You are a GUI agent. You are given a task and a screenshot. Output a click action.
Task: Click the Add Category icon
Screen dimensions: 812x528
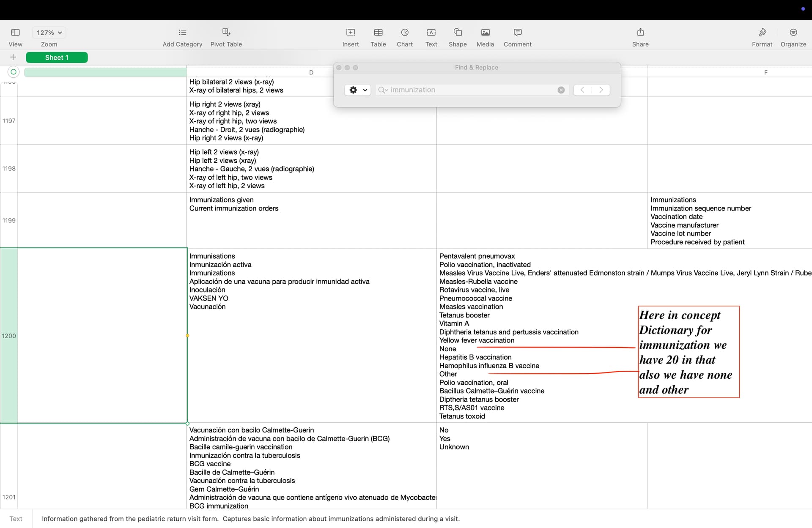(x=182, y=33)
